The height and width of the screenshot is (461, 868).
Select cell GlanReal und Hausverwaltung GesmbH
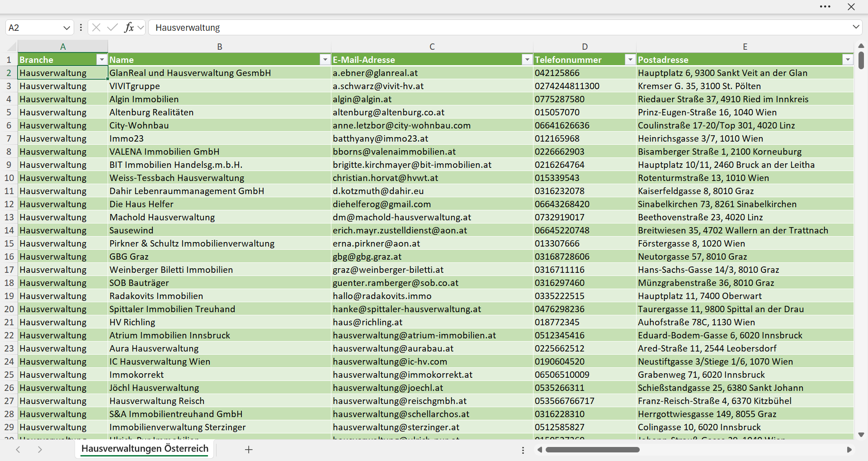[220, 73]
